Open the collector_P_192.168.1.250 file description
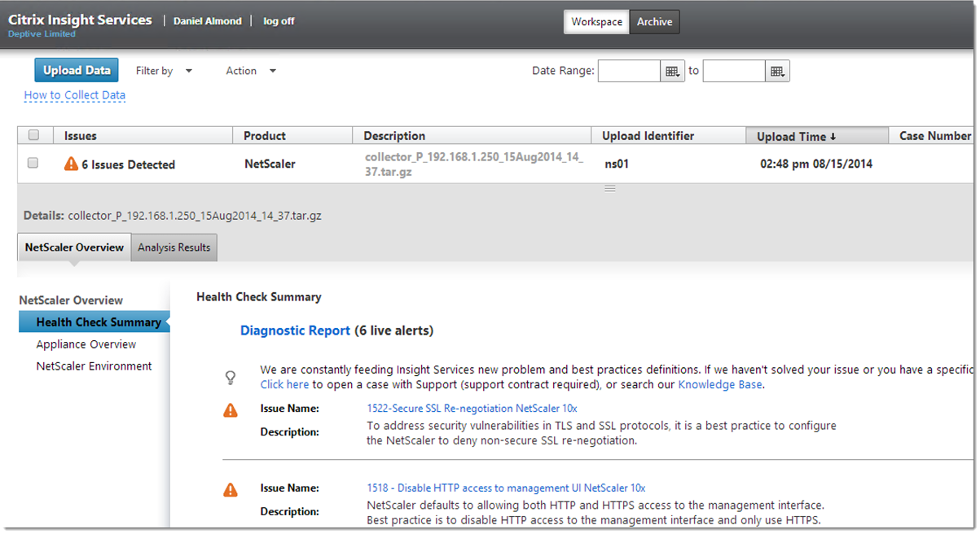This screenshot has width=980, height=534. pos(474,164)
